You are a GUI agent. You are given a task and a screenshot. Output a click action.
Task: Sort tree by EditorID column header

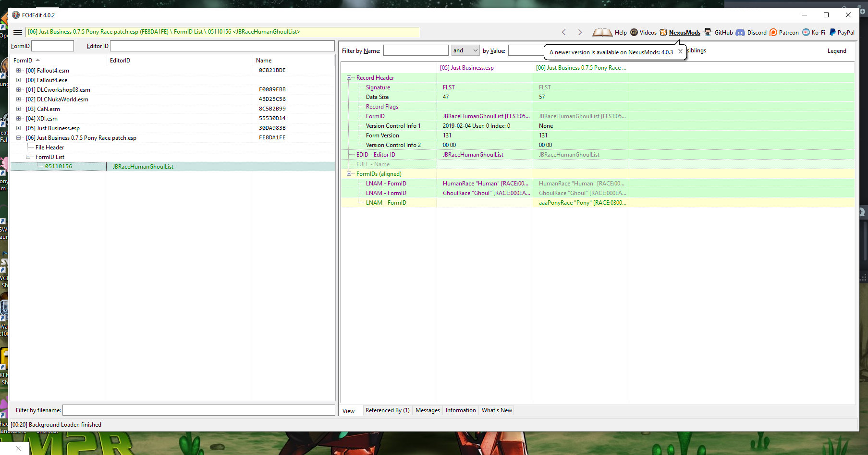pos(180,60)
